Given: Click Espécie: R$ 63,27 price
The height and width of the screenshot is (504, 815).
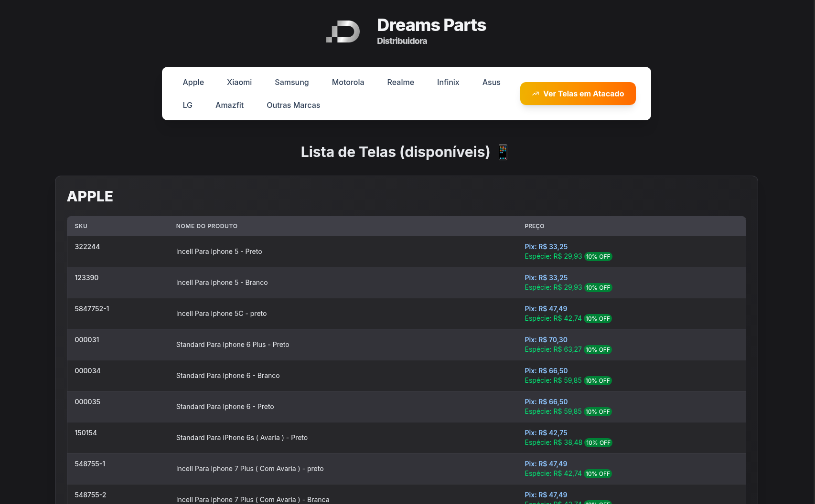Looking at the screenshot, I should pos(553,349).
